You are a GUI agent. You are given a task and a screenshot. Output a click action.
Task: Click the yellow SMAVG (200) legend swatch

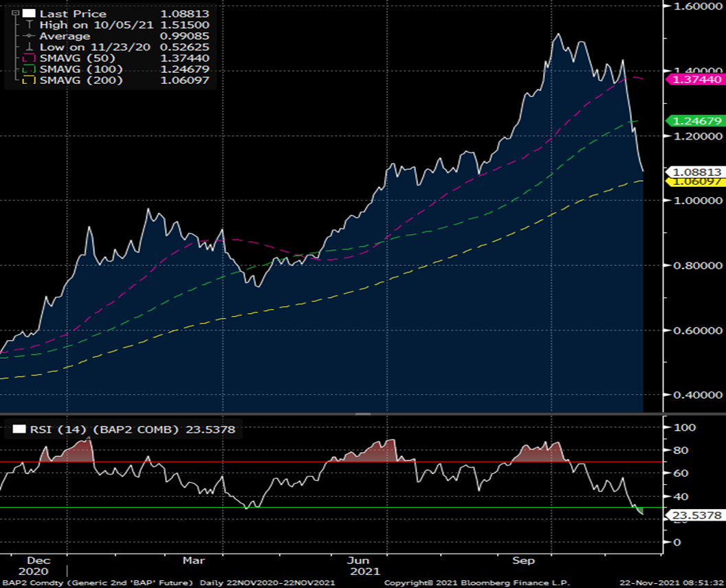[29, 80]
